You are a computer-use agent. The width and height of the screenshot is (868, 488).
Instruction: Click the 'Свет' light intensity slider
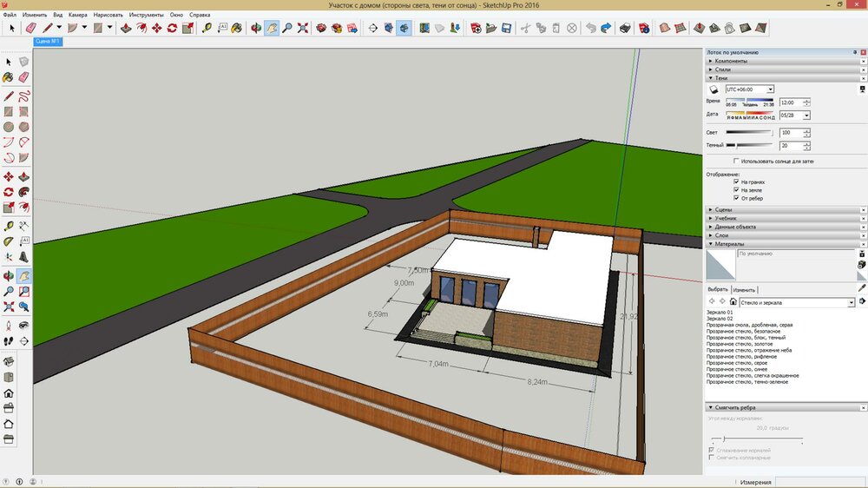(748, 132)
